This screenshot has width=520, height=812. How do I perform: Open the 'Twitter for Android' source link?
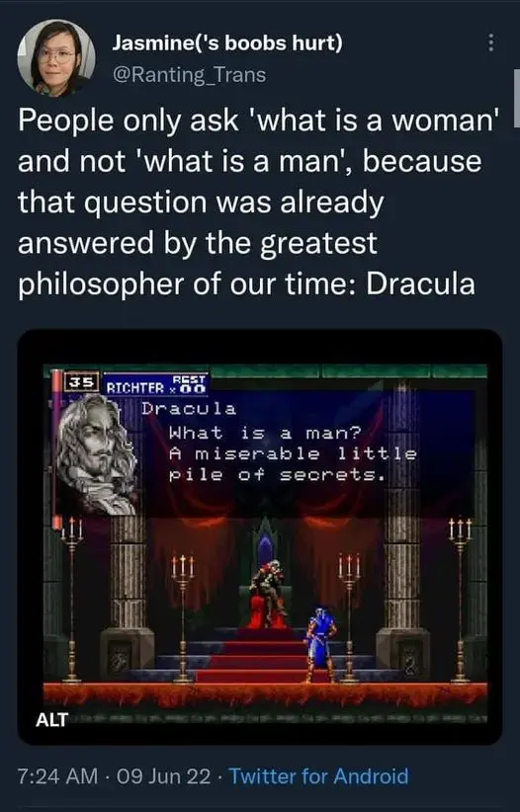click(x=318, y=776)
